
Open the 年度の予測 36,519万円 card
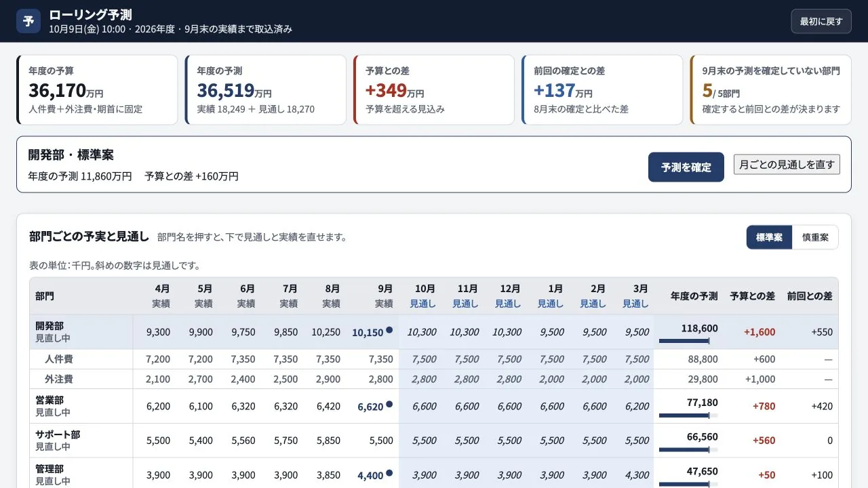tap(265, 89)
